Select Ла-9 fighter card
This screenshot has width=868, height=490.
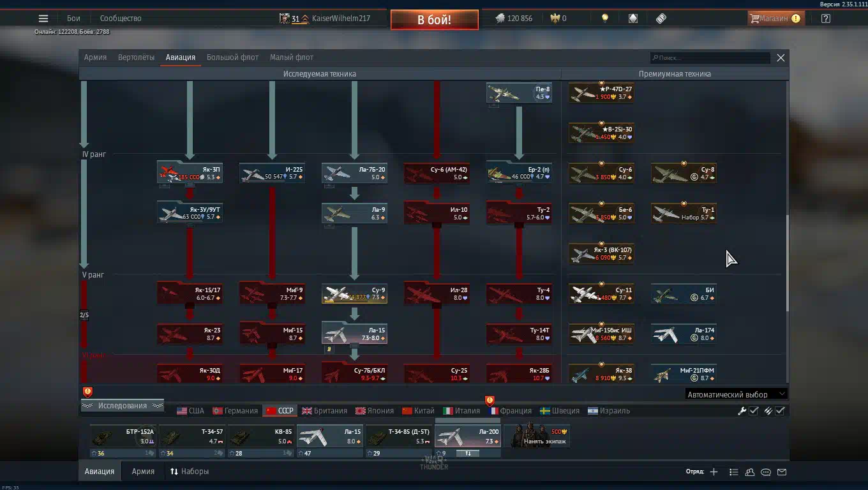(354, 213)
